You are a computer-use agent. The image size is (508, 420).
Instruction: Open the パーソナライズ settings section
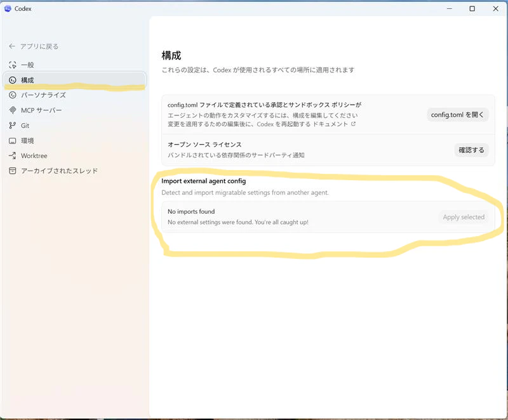pyautogui.click(x=44, y=95)
